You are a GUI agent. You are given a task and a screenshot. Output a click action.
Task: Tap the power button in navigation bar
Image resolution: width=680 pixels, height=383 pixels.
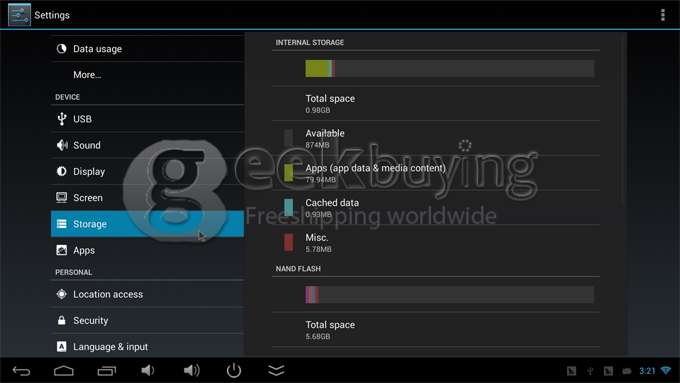click(x=234, y=370)
